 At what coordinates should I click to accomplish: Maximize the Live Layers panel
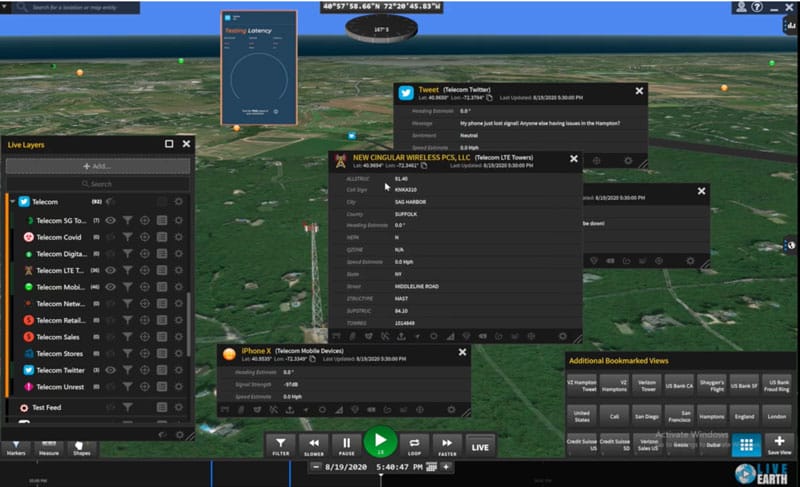coord(169,144)
